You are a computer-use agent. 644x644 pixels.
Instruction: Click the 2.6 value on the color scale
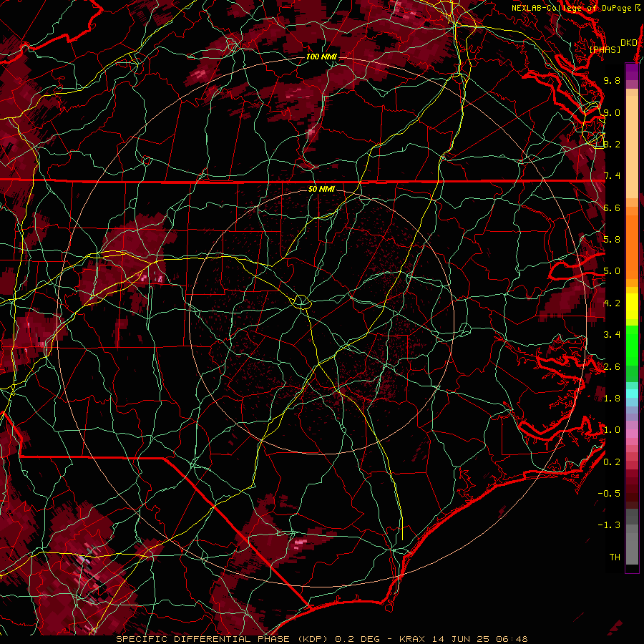pos(612,366)
